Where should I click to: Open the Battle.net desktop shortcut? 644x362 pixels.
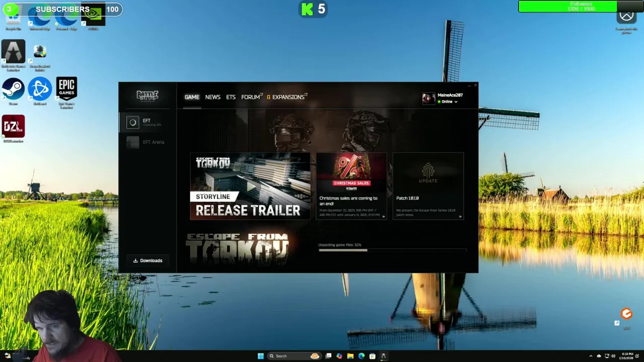pyautogui.click(x=40, y=91)
